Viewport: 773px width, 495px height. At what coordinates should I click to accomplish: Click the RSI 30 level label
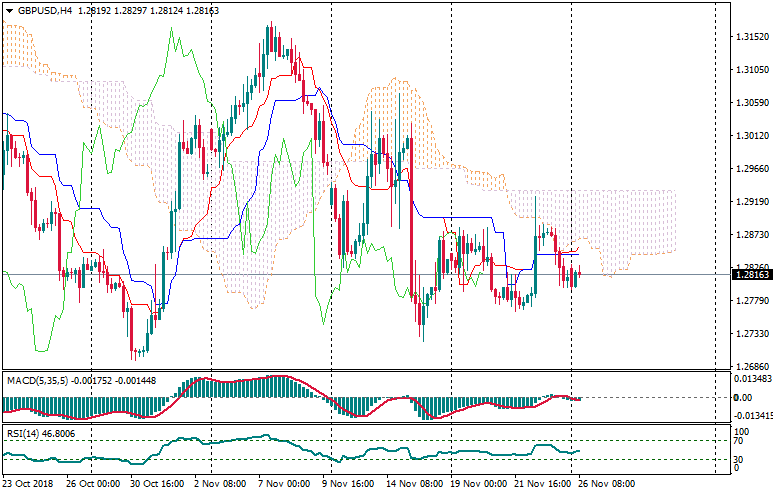click(739, 460)
